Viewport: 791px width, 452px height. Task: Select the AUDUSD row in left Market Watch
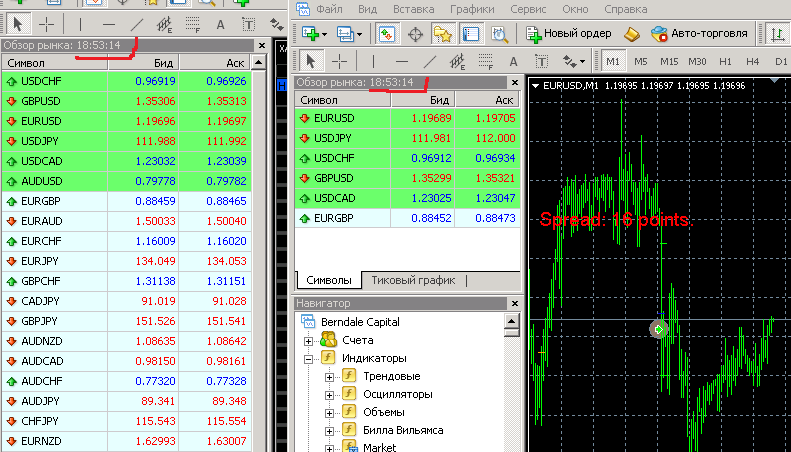pyautogui.click(x=127, y=181)
